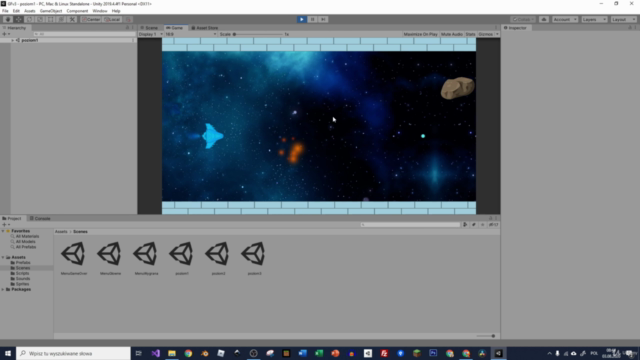The height and width of the screenshot is (360, 640).
Task: Toggle the Gizmos button
Action: pos(485,34)
